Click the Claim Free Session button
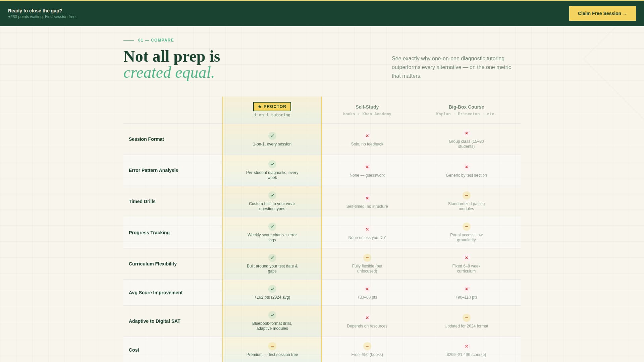The width and height of the screenshot is (644, 362). tap(602, 13)
